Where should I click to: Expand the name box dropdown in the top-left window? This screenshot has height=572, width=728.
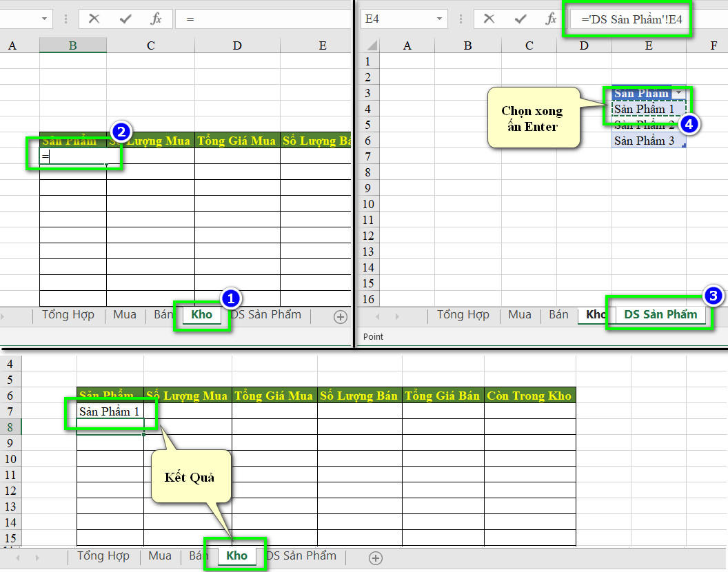pyautogui.click(x=45, y=19)
